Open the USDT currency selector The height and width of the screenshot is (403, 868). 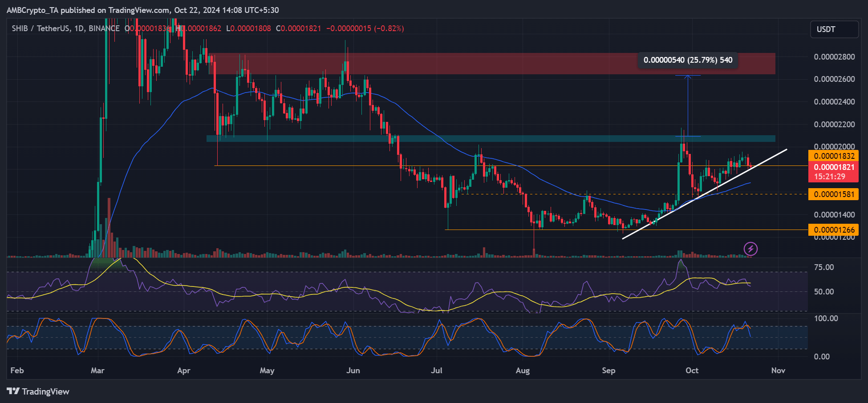pyautogui.click(x=834, y=29)
